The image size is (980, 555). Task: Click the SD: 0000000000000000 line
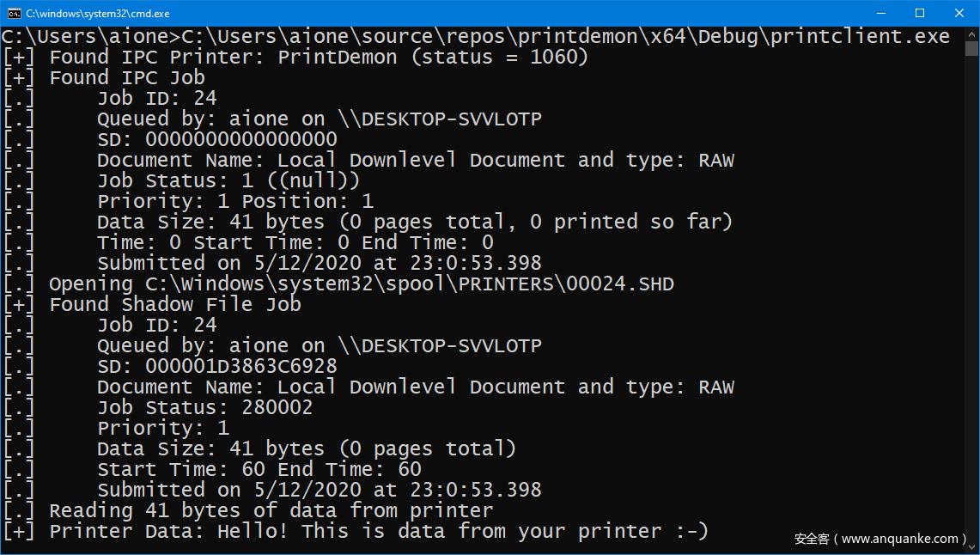click(216, 139)
